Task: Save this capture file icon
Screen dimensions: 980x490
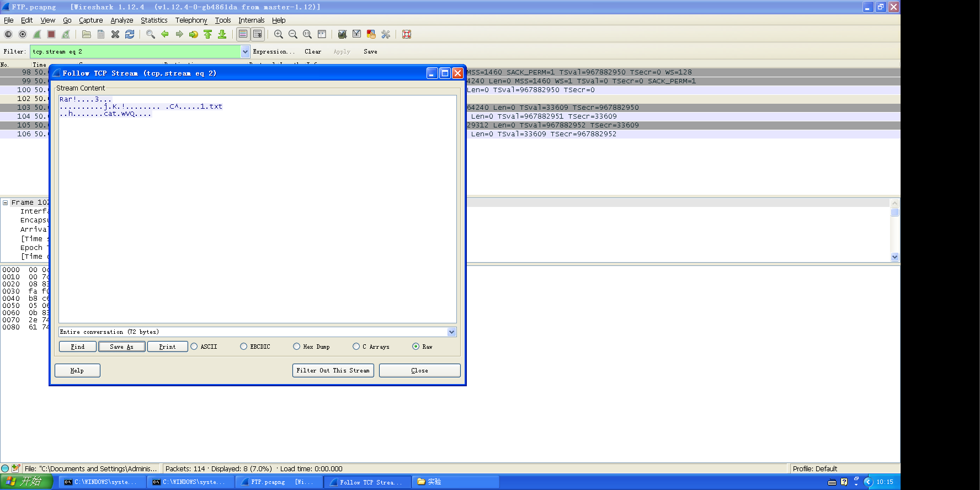Action: coord(101,34)
